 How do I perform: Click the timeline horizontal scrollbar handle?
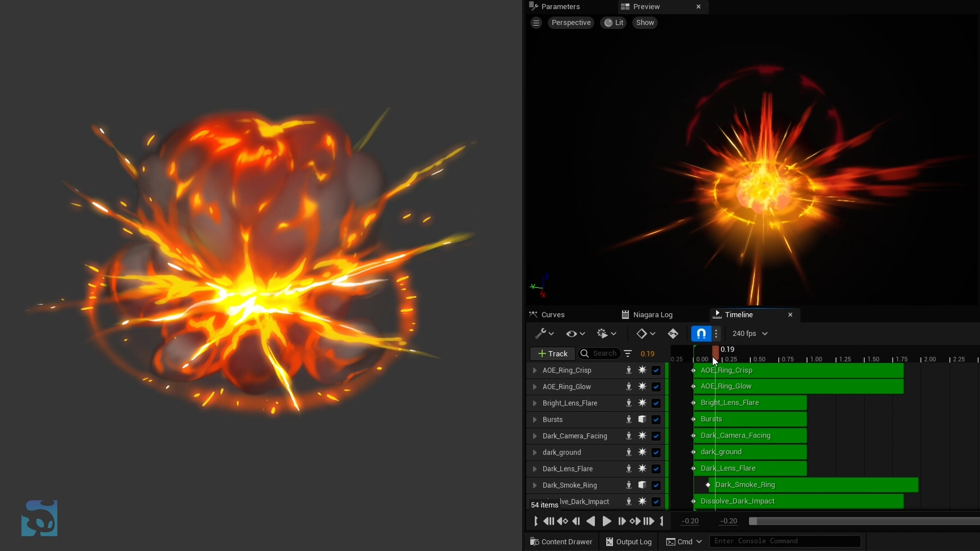coord(863,521)
